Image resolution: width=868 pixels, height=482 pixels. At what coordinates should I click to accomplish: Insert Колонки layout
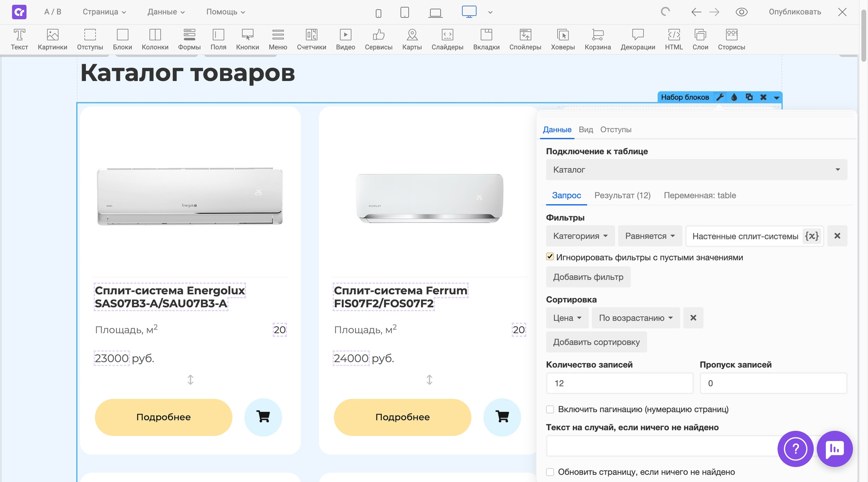pos(155,39)
